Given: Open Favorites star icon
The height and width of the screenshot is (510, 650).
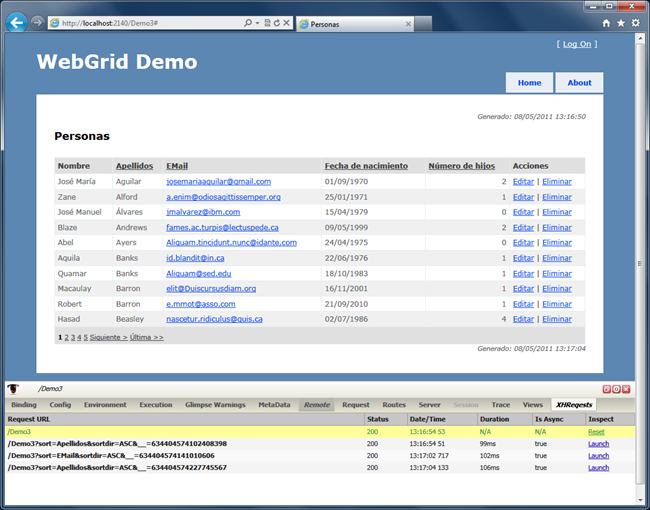Looking at the screenshot, I should click(620, 23).
